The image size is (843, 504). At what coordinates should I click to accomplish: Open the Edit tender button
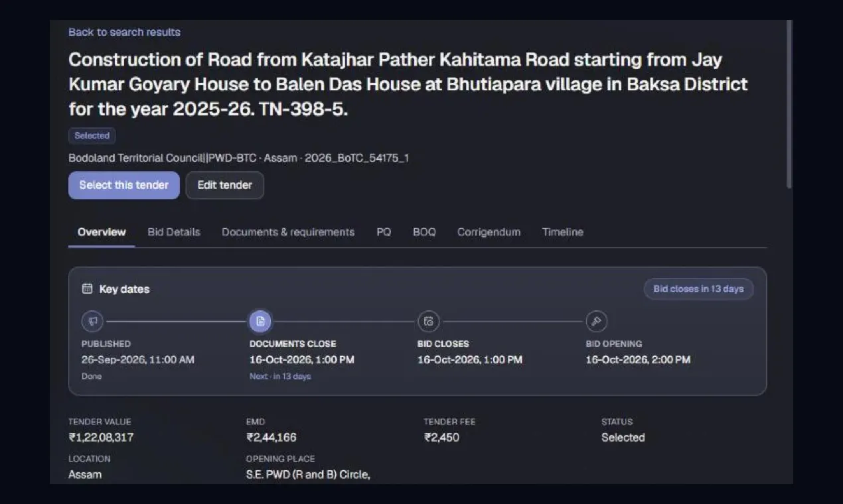point(225,185)
